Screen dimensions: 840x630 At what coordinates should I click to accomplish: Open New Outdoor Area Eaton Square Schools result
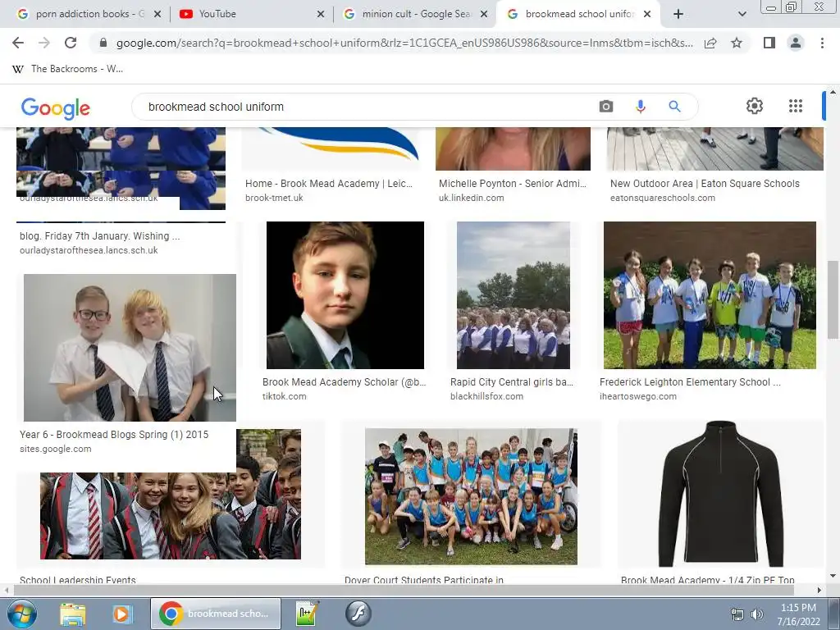click(705, 184)
